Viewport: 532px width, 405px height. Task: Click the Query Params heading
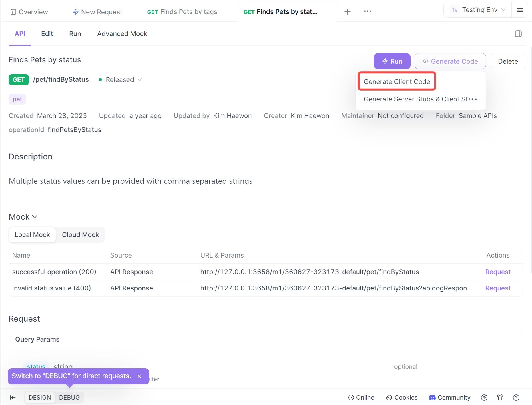37,339
